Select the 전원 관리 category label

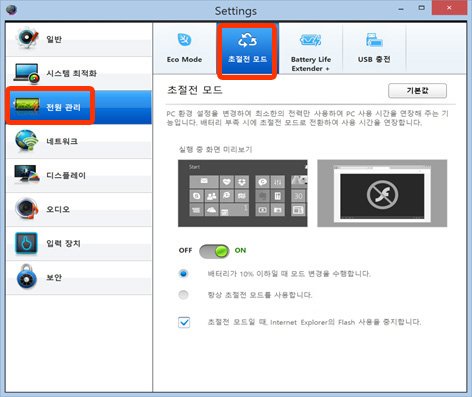(x=63, y=107)
